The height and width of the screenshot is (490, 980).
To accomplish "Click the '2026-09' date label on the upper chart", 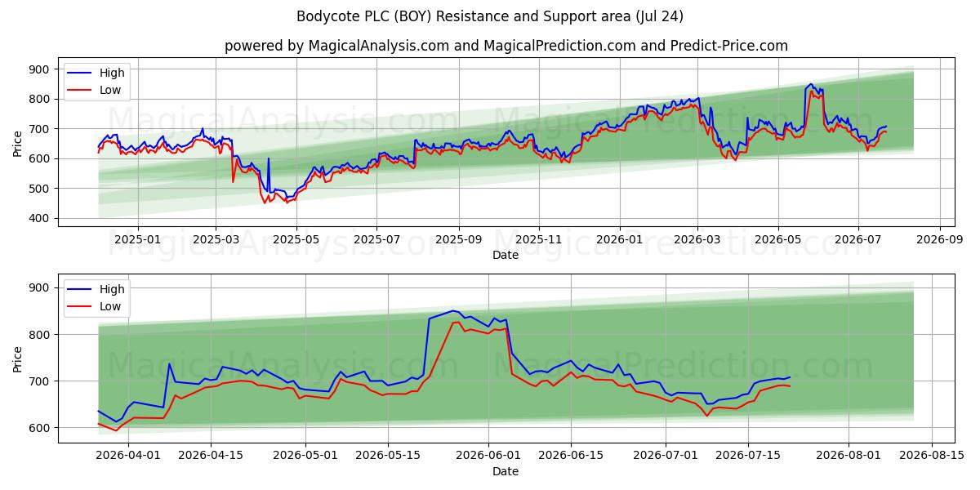I will 940,239.
